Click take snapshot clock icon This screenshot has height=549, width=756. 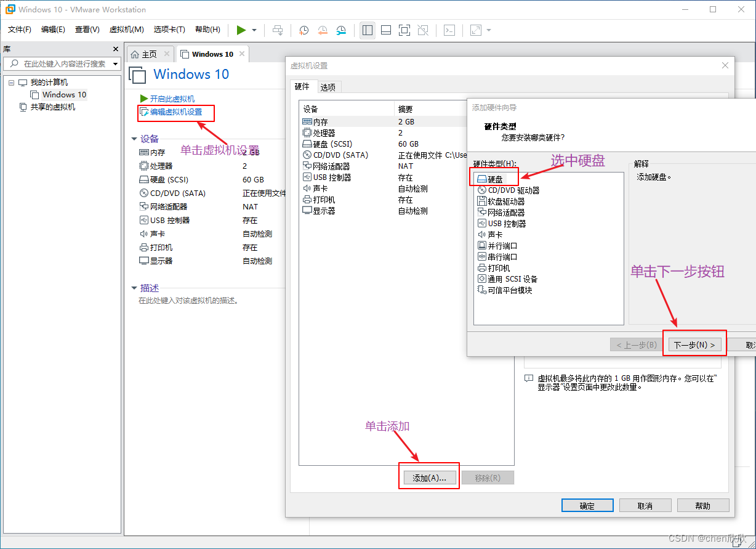[x=304, y=30]
